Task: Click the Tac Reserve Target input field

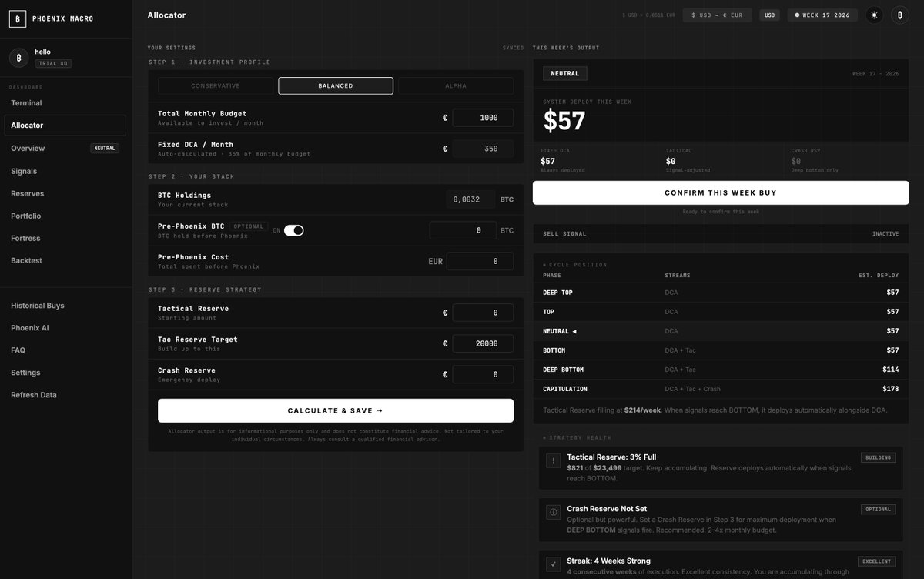Action: point(483,343)
